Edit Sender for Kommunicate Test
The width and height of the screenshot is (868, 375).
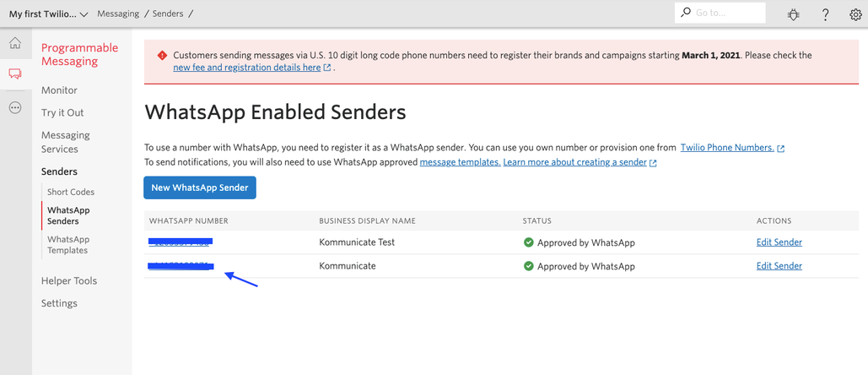tap(779, 242)
